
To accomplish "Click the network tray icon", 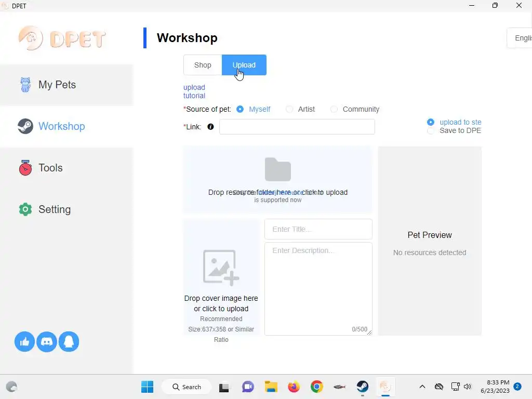I will pos(455,387).
